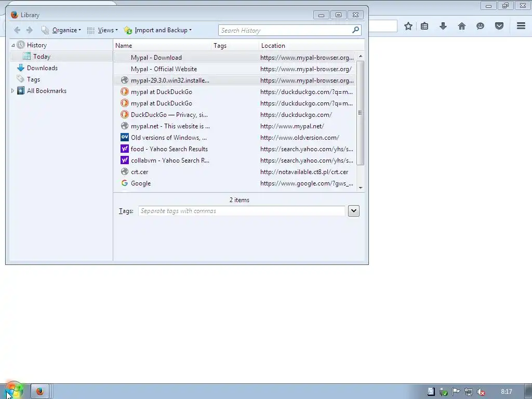Sort by the Name column header

(x=163, y=46)
